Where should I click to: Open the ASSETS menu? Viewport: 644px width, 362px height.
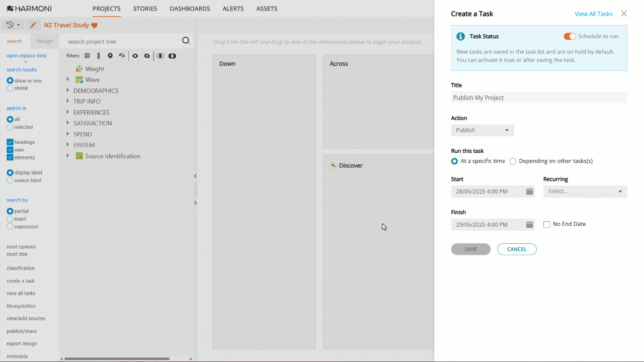click(x=267, y=9)
